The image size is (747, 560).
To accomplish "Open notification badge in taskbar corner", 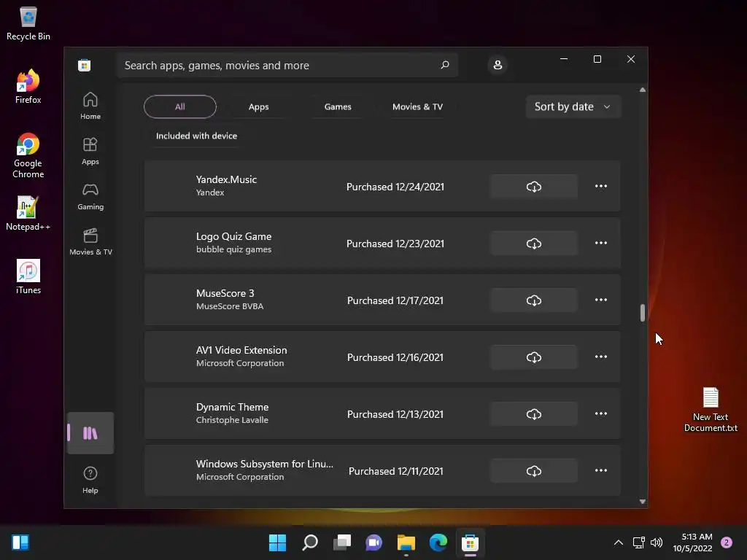I will [x=727, y=542].
